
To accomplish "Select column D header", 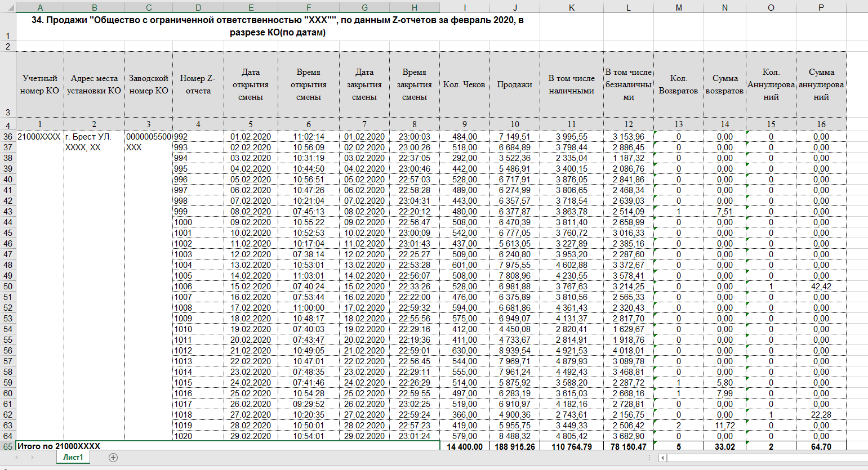I will [198, 8].
